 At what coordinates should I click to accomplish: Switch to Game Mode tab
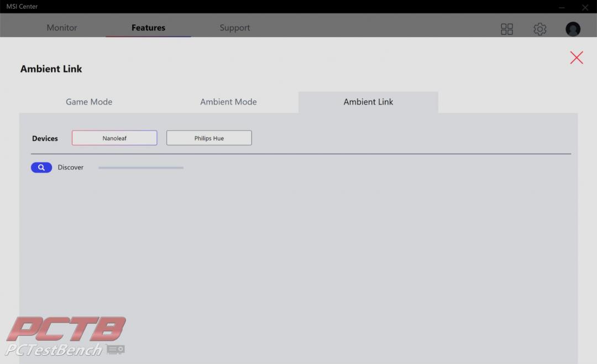click(x=89, y=102)
